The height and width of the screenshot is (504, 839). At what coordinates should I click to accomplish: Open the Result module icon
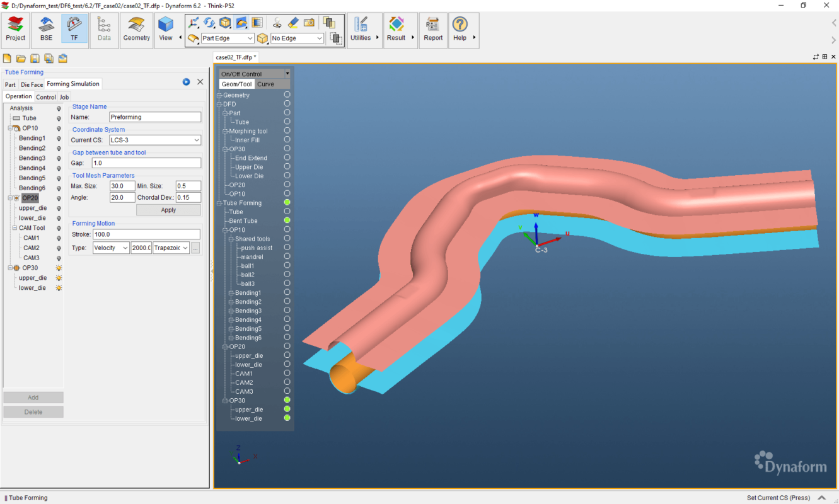pyautogui.click(x=396, y=28)
